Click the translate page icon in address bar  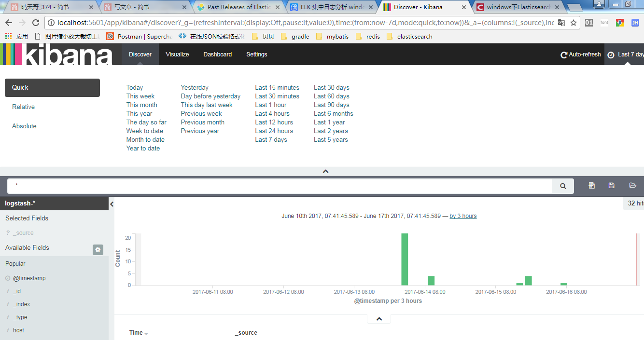point(561,23)
